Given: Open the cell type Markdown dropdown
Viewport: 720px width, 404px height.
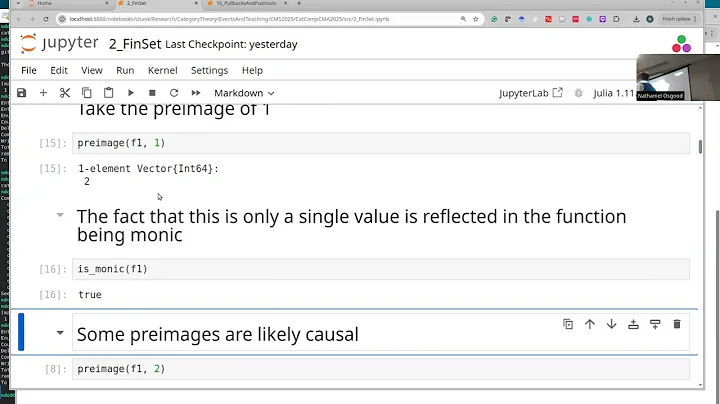Looking at the screenshot, I should pyautogui.click(x=244, y=93).
